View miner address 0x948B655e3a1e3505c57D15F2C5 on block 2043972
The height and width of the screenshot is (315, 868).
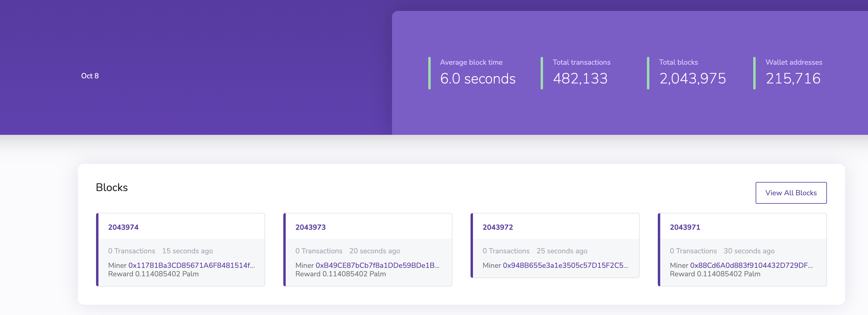(565, 265)
